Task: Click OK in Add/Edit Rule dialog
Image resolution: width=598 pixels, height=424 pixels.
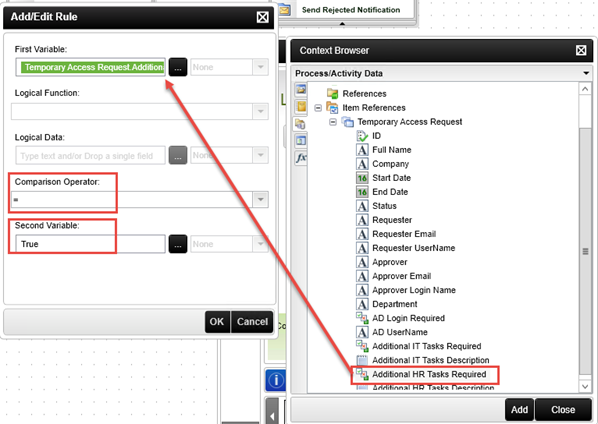Action: tap(217, 322)
